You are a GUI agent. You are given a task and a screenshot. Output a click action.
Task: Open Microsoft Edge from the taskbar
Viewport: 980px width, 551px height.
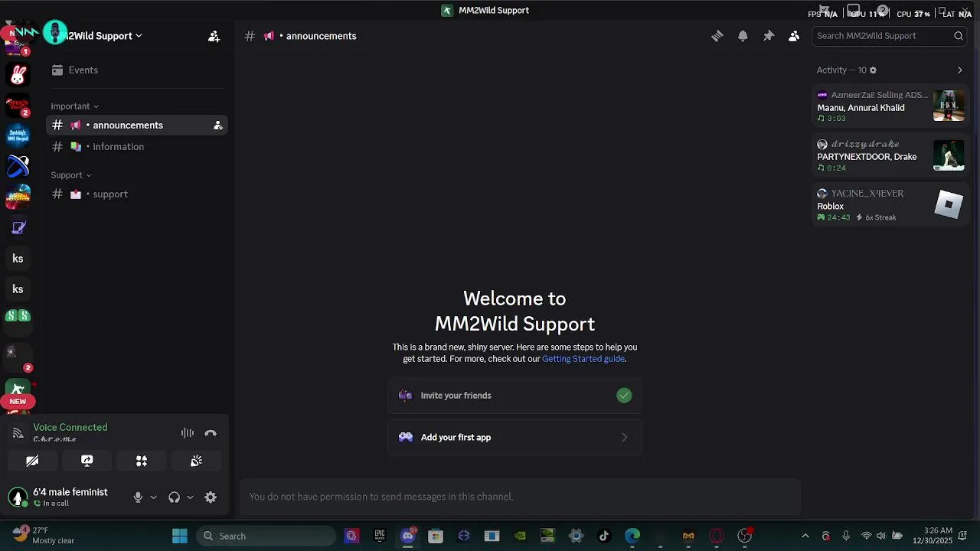(x=632, y=536)
